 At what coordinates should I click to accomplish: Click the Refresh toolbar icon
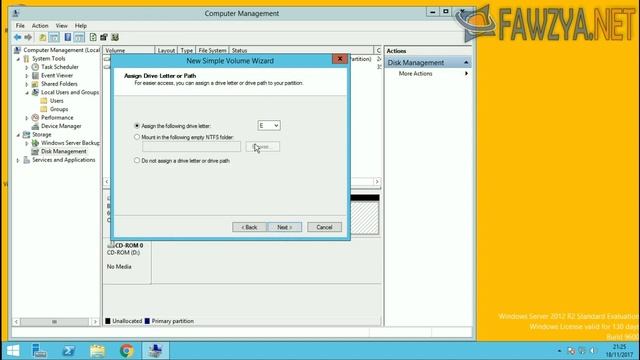(93, 38)
